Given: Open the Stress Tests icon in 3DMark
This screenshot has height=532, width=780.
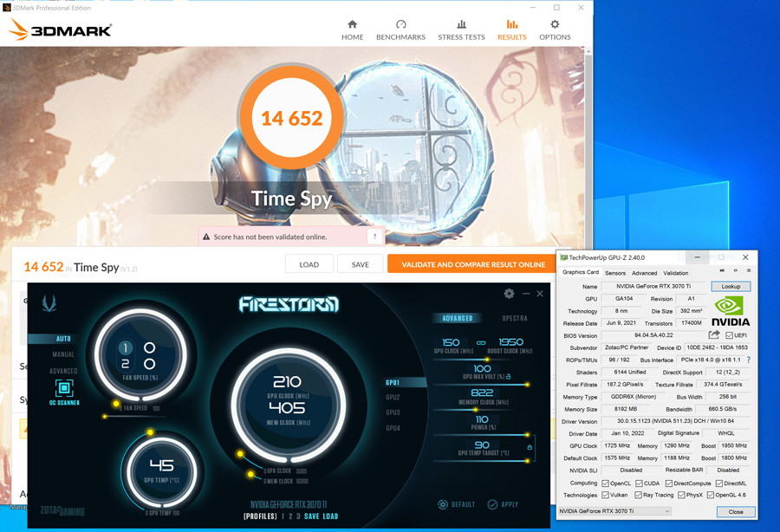Looking at the screenshot, I should click(x=461, y=24).
